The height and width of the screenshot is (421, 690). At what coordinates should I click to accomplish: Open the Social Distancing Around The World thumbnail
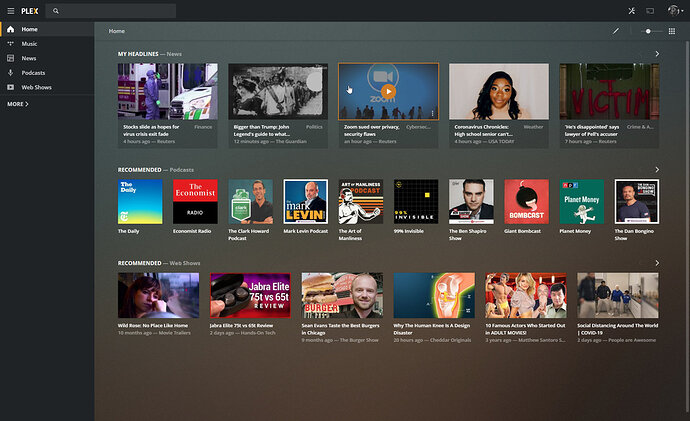(618, 295)
